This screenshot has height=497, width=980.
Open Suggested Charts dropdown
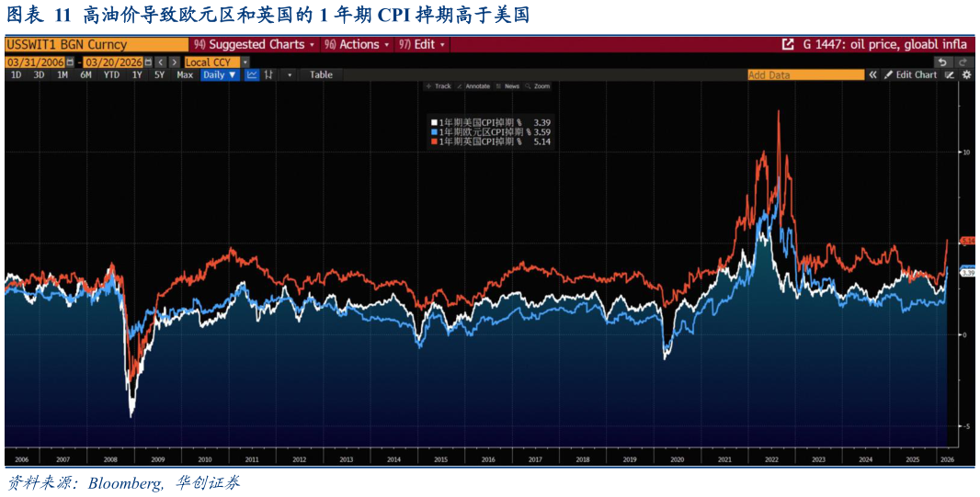click(x=255, y=45)
